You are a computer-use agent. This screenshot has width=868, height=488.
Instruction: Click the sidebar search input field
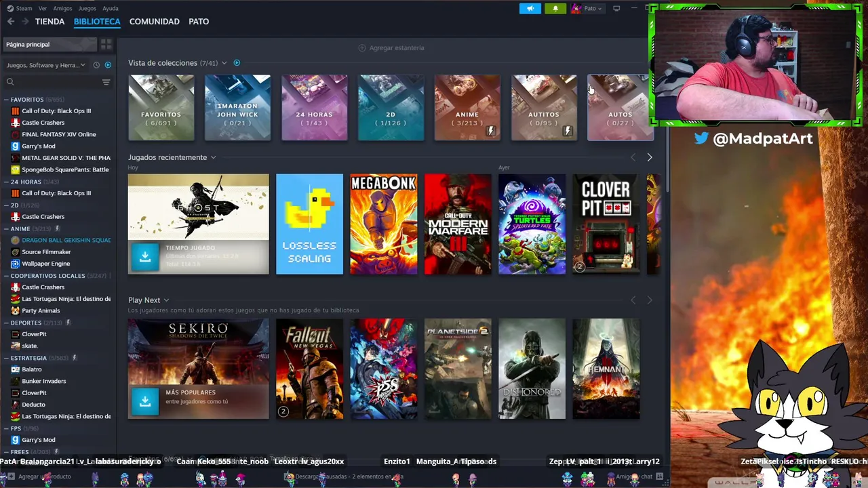click(x=58, y=82)
